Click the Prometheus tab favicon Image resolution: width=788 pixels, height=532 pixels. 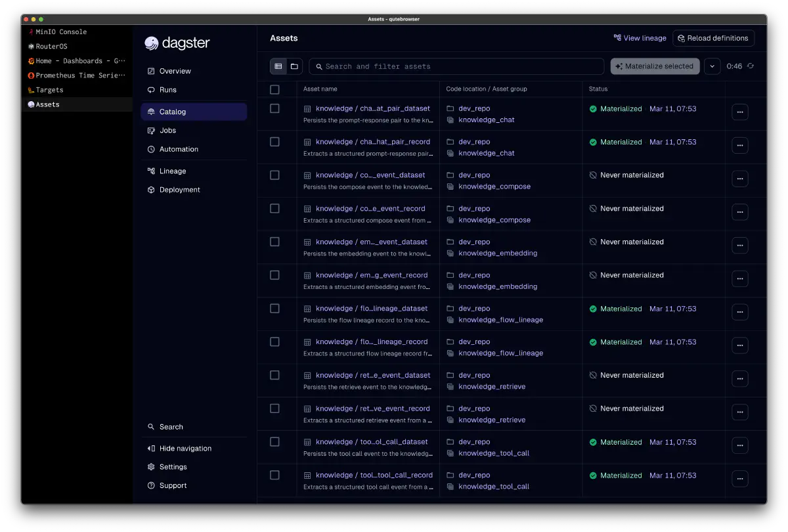point(31,76)
